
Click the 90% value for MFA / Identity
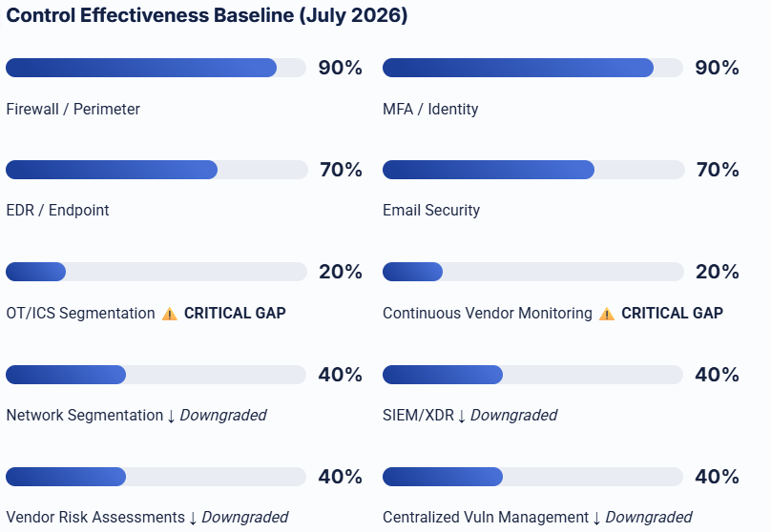point(717,68)
